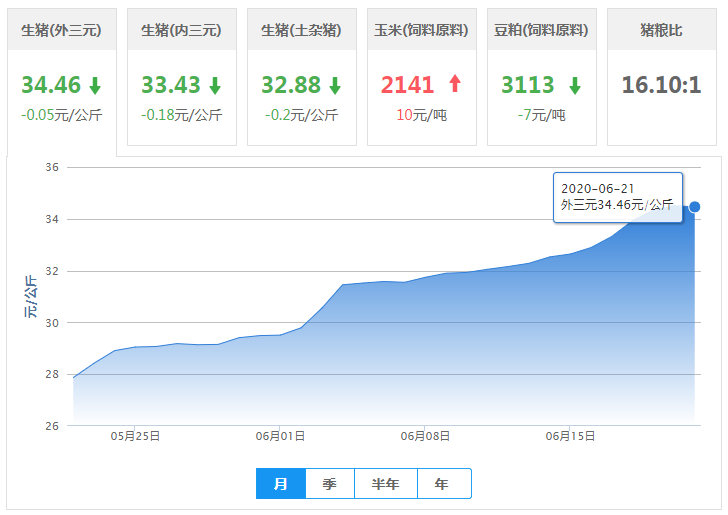
Task: Switch to the 生猪(内三元) tab
Action: coord(181,31)
